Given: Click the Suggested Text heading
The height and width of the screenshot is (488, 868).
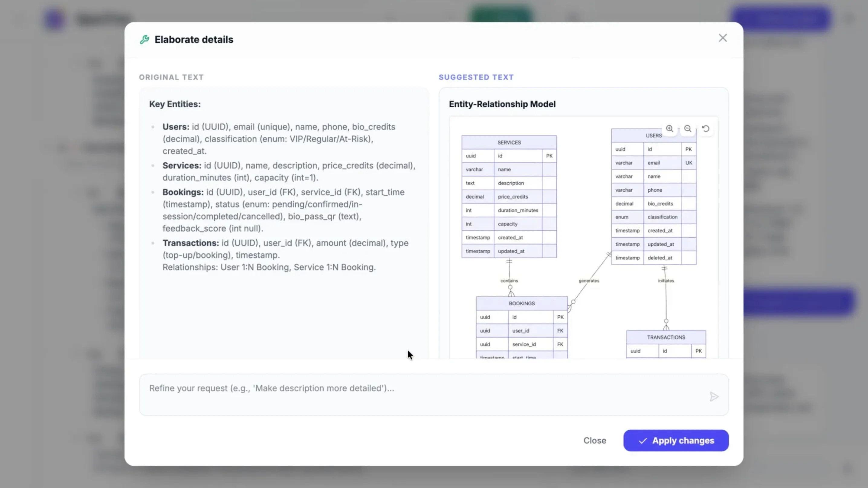Looking at the screenshot, I should coord(476,77).
